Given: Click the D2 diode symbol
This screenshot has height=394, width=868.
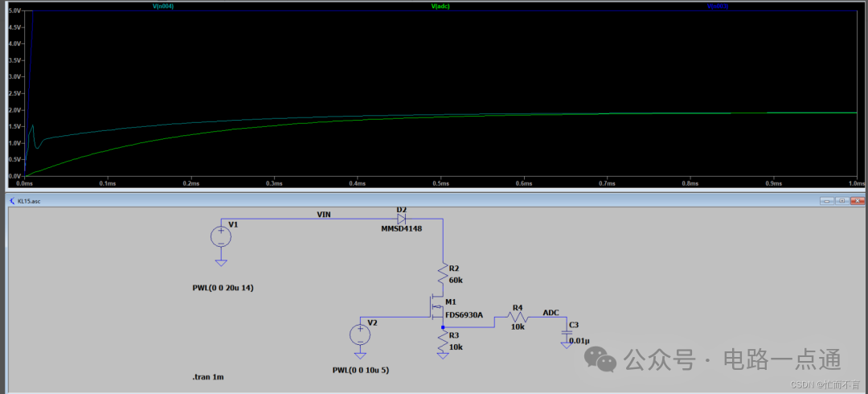Looking at the screenshot, I should pyautogui.click(x=401, y=219).
